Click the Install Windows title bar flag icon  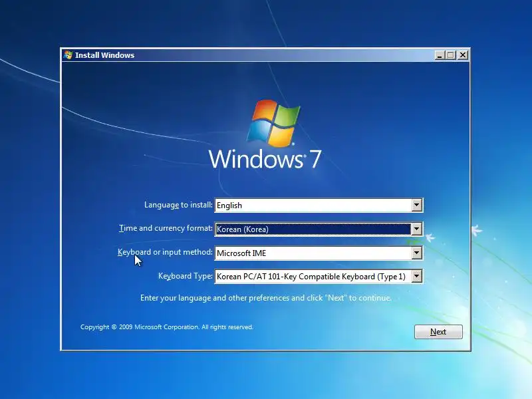68,55
